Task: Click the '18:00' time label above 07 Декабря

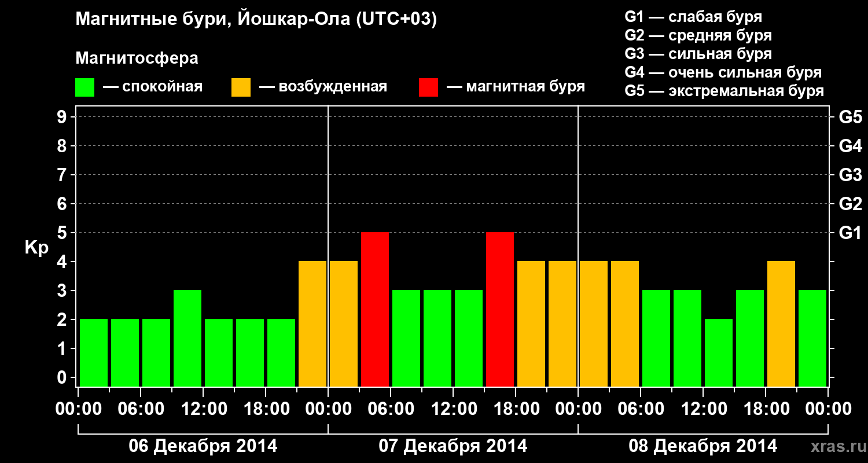Action: [516, 409]
